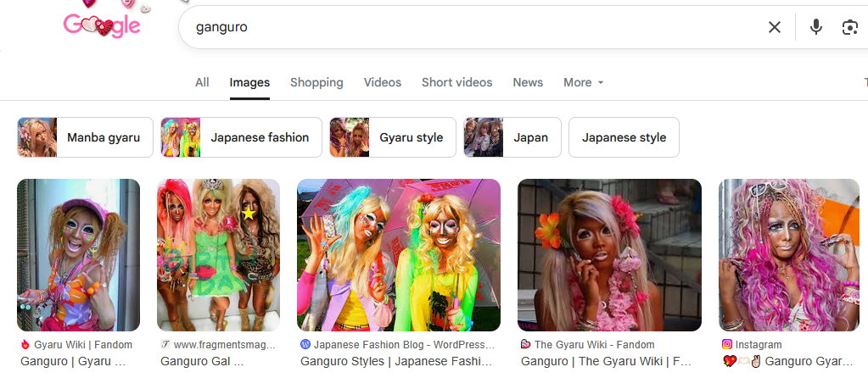Start voice search with microphone icon
The image size is (868, 378).
(815, 27)
